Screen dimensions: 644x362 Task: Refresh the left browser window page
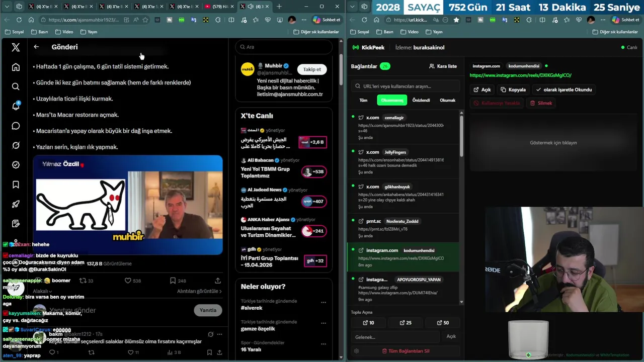(x=19, y=20)
